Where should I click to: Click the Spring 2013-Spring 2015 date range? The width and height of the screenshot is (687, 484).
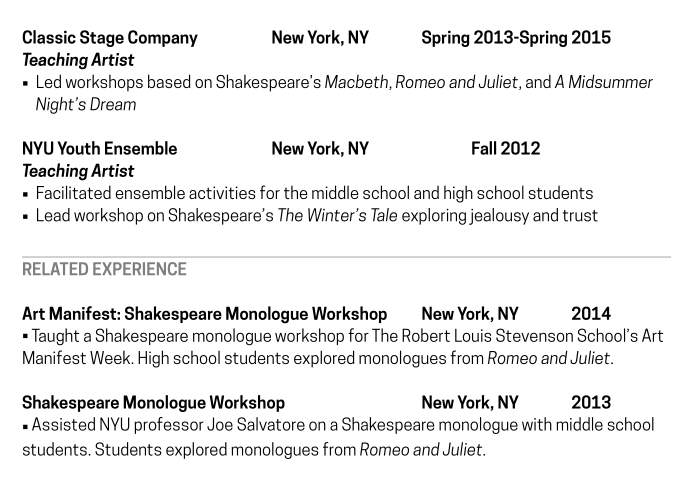tap(515, 38)
